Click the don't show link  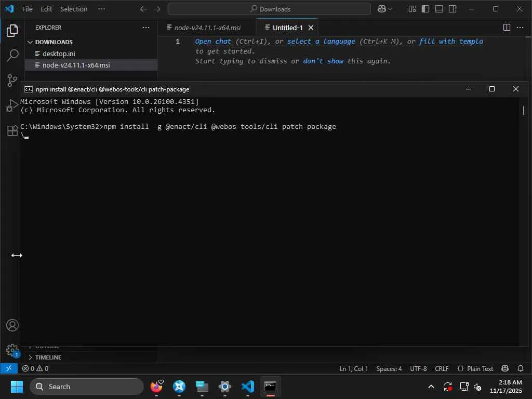pyautogui.click(x=323, y=61)
